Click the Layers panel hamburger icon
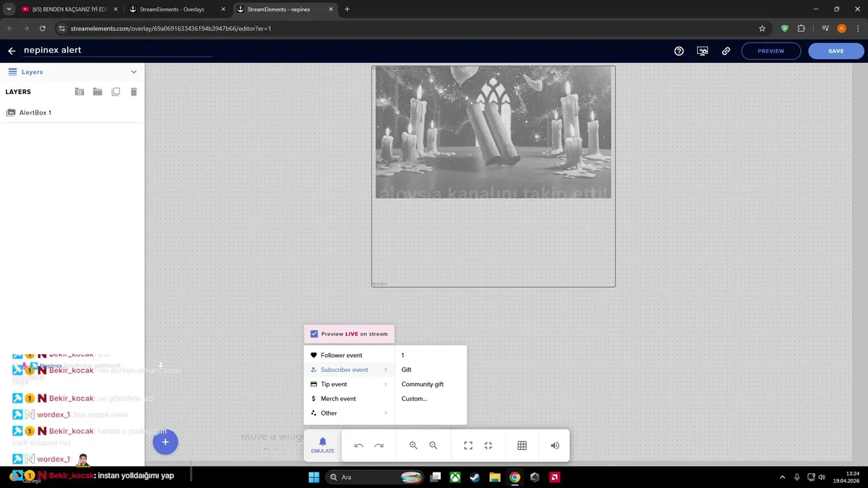 click(12, 72)
